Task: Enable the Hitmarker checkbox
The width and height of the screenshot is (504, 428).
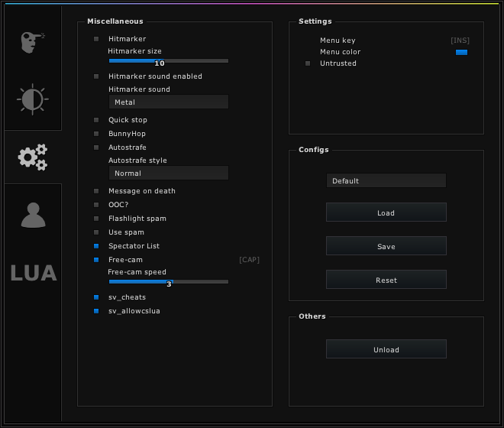Action: pos(96,39)
